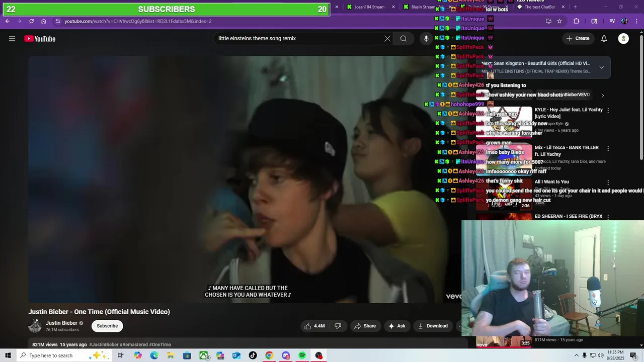Open Windows Start menu

coord(8,355)
